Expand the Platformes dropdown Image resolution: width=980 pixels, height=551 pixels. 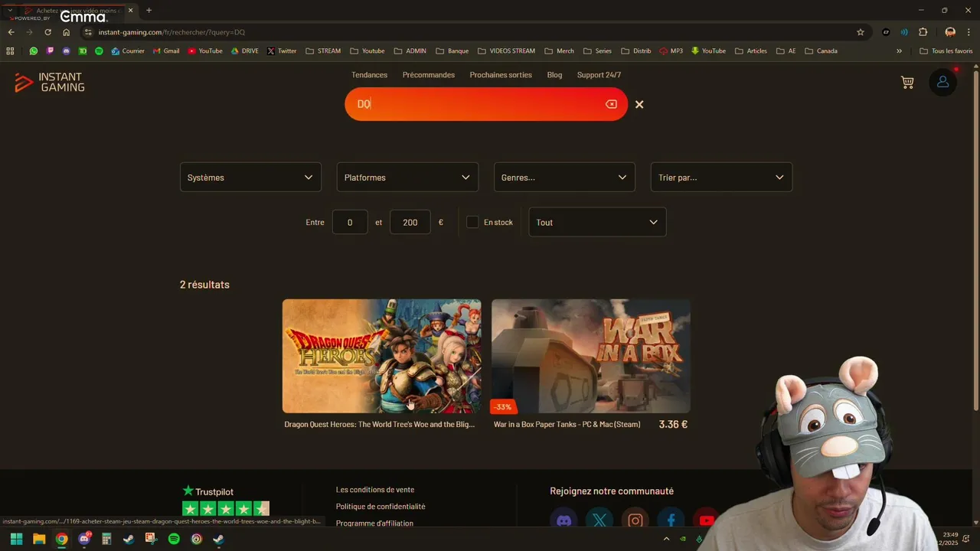pyautogui.click(x=407, y=177)
